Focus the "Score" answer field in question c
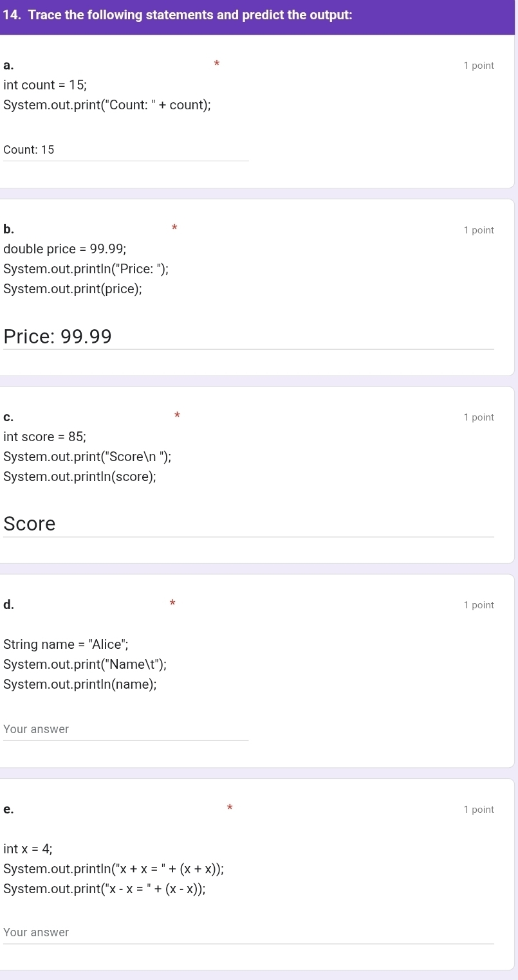The height and width of the screenshot is (980, 518). (248, 524)
